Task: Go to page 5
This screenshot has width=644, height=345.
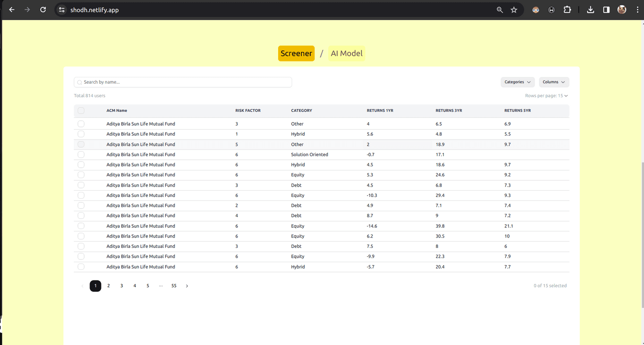Action: click(148, 286)
